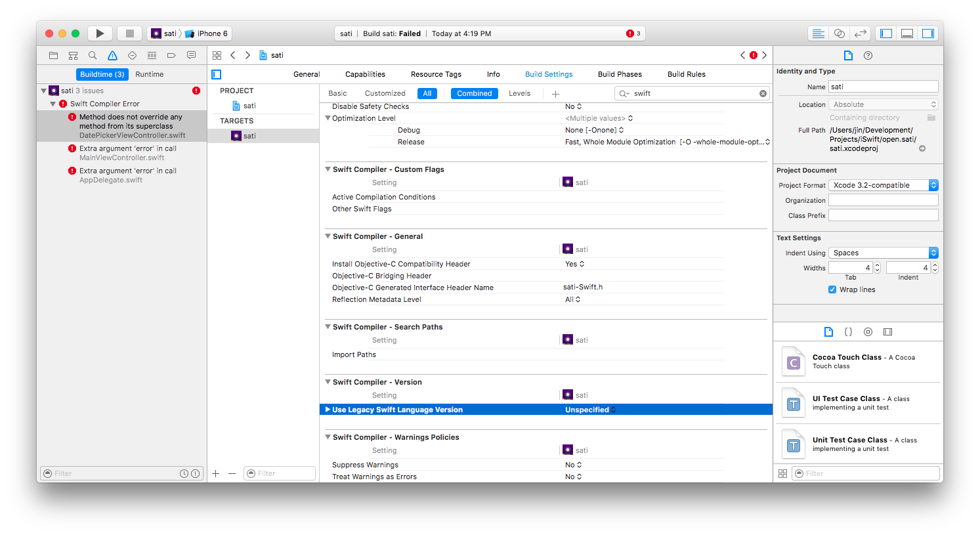Screen dimensions: 980x535
Task: Open the find navigator magnifier icon
Action: tap(93, 55)
